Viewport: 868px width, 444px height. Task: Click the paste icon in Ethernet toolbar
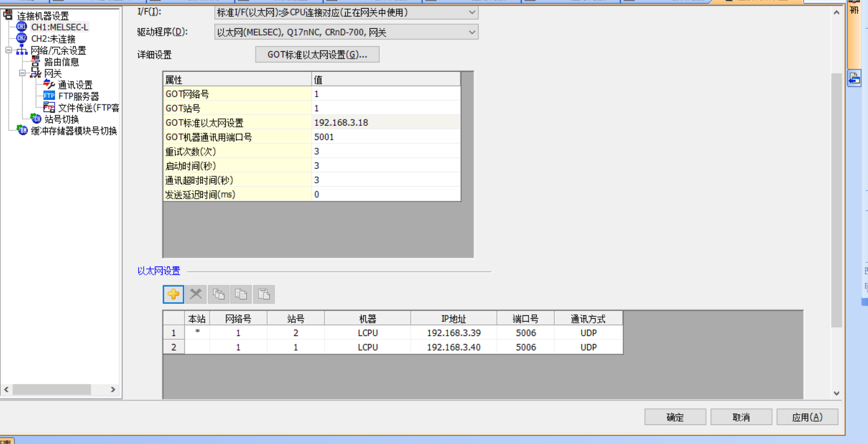(x=264, y=294)
